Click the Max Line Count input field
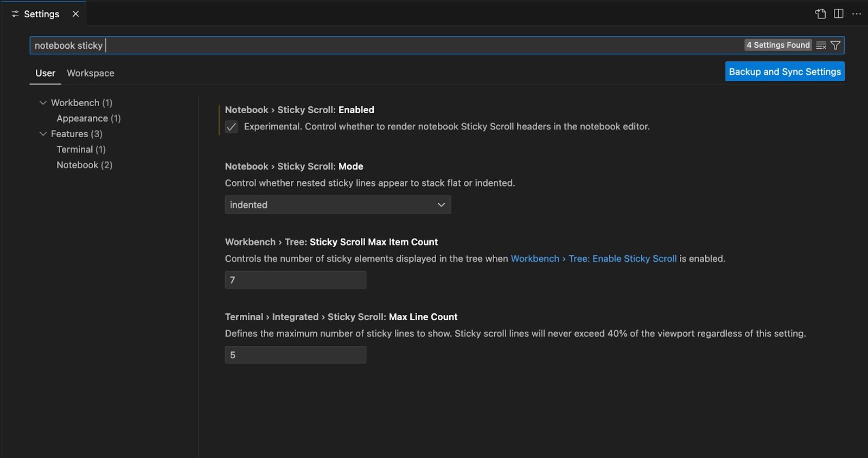 (295, 355)
